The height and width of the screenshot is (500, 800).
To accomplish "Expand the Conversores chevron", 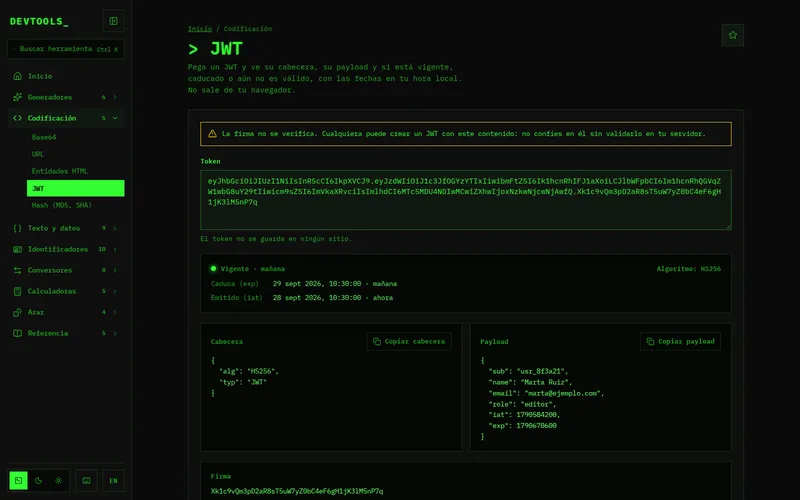I will point(115,270).
